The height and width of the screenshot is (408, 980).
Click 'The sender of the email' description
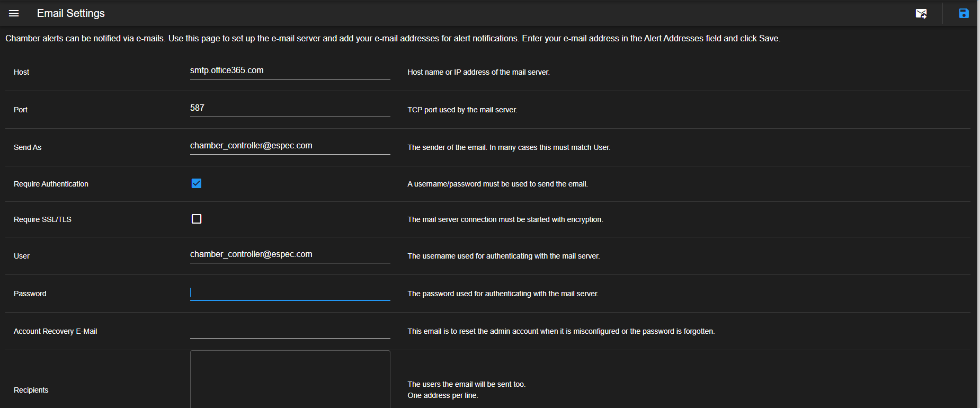point(509,147)
